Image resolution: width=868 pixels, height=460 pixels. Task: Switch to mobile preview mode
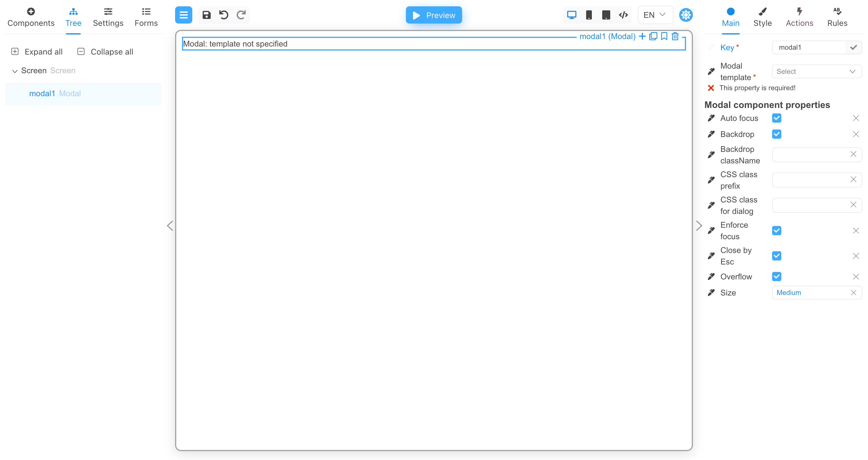pos(589,15)
